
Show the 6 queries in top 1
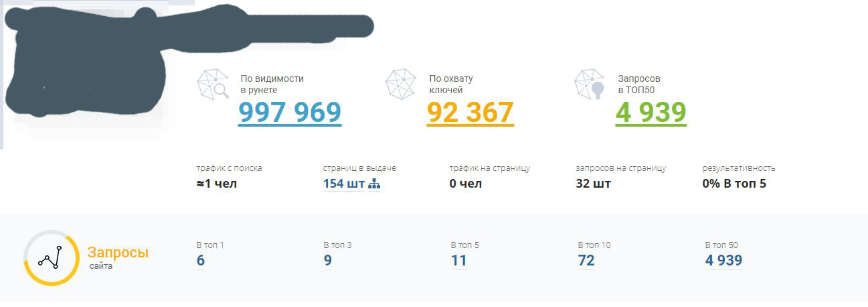coord(201,260)
